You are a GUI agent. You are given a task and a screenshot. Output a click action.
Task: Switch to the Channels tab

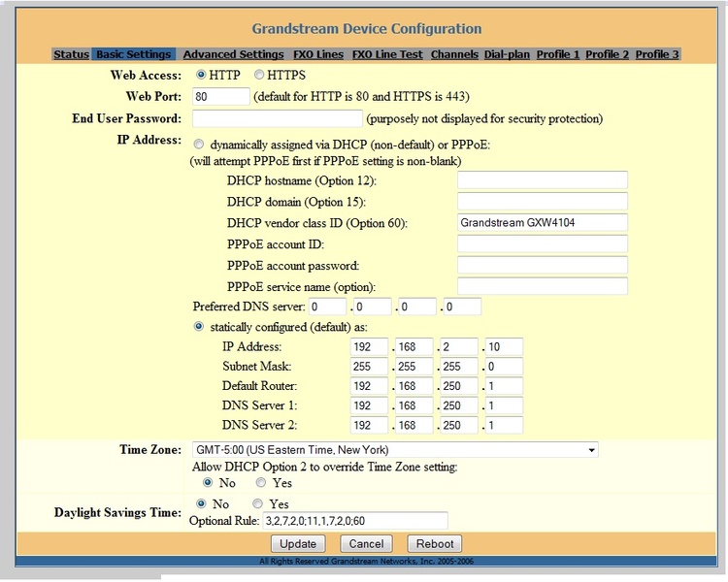click(x=454, y=54)
